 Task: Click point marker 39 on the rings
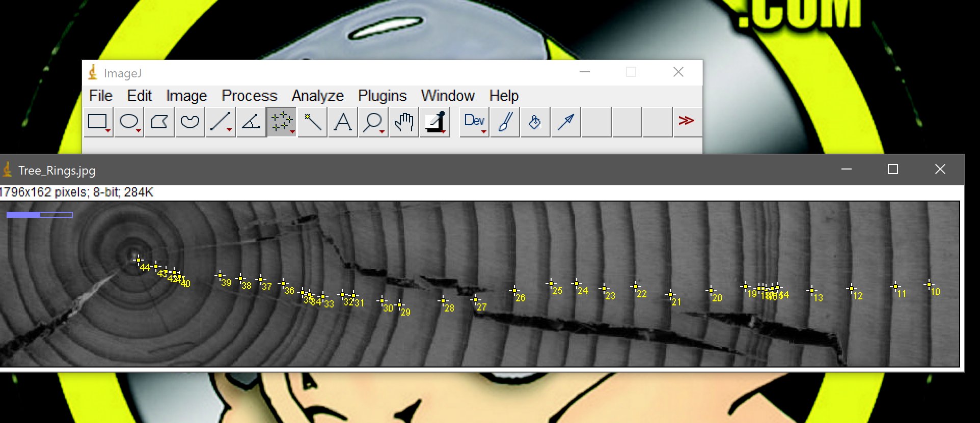[x=220, y=276]
